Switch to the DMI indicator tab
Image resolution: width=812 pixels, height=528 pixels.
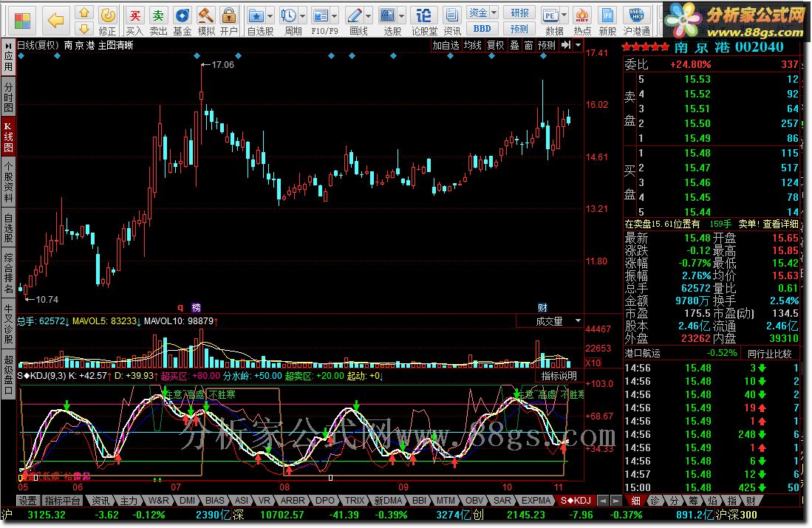click(188, 501)
